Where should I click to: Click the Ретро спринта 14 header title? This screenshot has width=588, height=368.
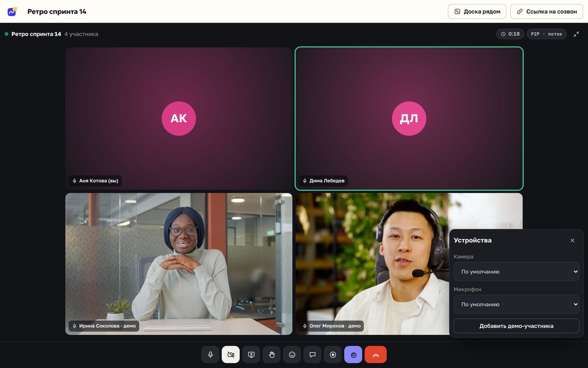57,11
